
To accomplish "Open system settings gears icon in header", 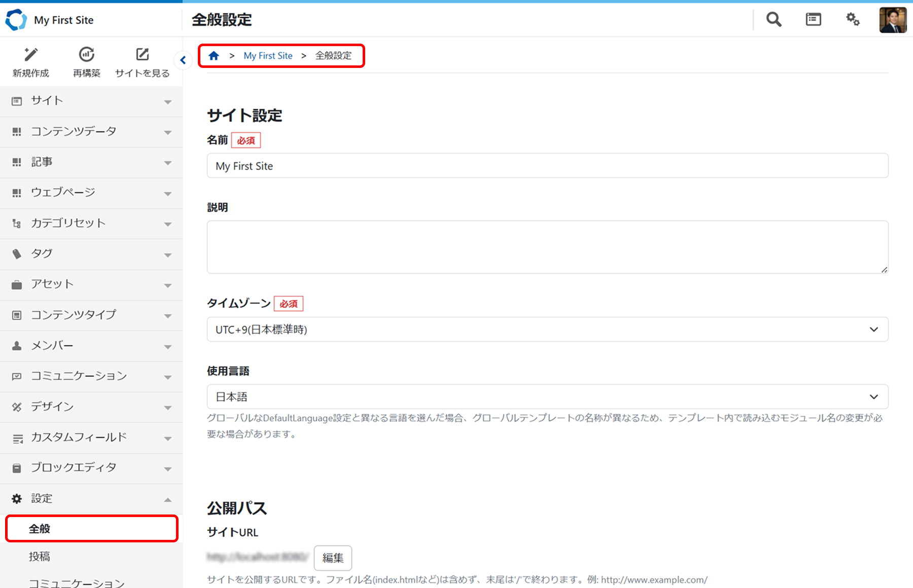I will click(853, 20).
